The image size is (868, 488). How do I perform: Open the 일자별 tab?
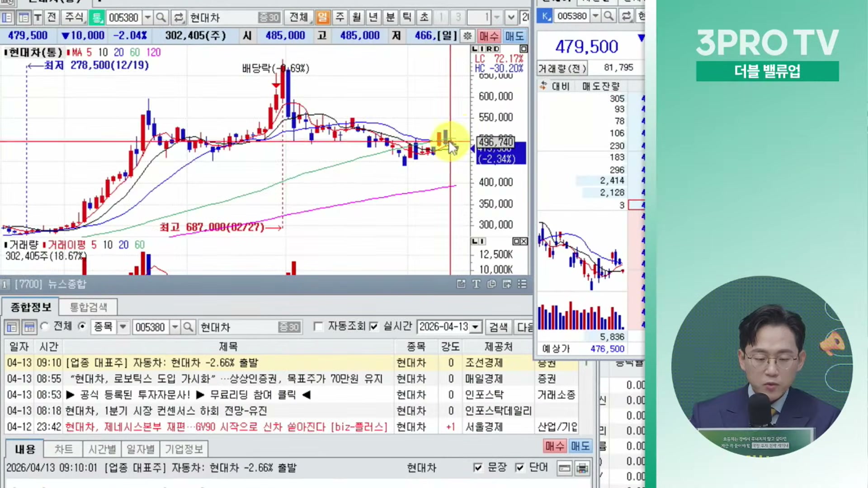pyautogui.click(x=140, y=449)
